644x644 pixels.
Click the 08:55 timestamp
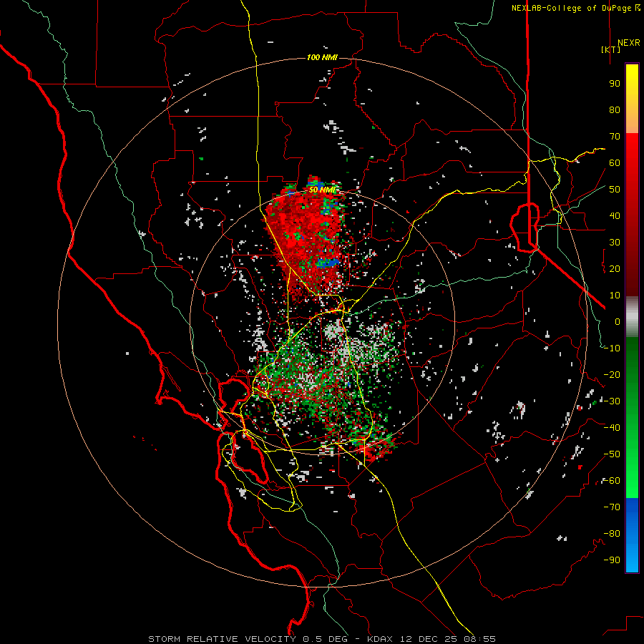click(x=481, y=639)
